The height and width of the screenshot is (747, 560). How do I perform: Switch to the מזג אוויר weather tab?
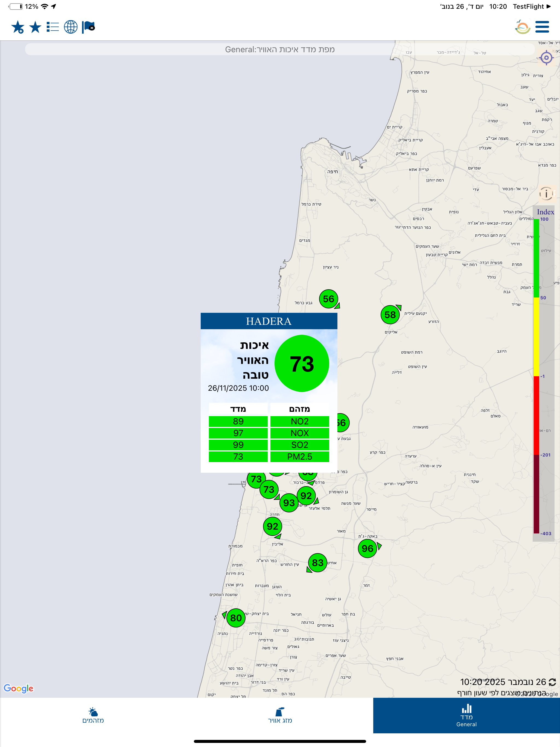(280, 715)
